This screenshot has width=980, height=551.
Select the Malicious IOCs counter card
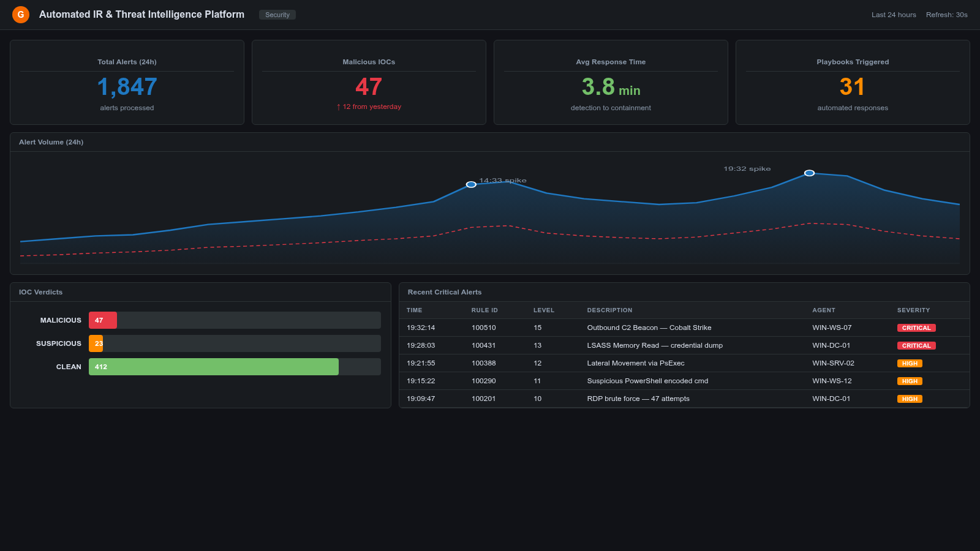368,82
